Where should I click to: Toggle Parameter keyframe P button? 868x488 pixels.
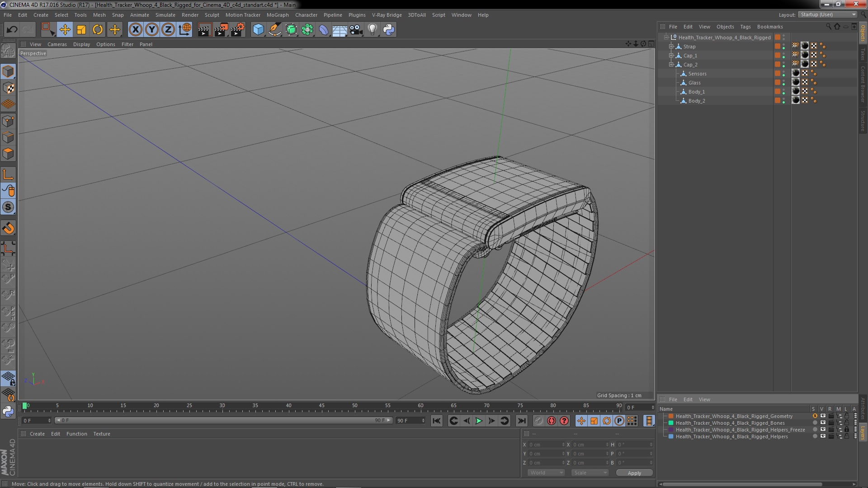(619, 421)
